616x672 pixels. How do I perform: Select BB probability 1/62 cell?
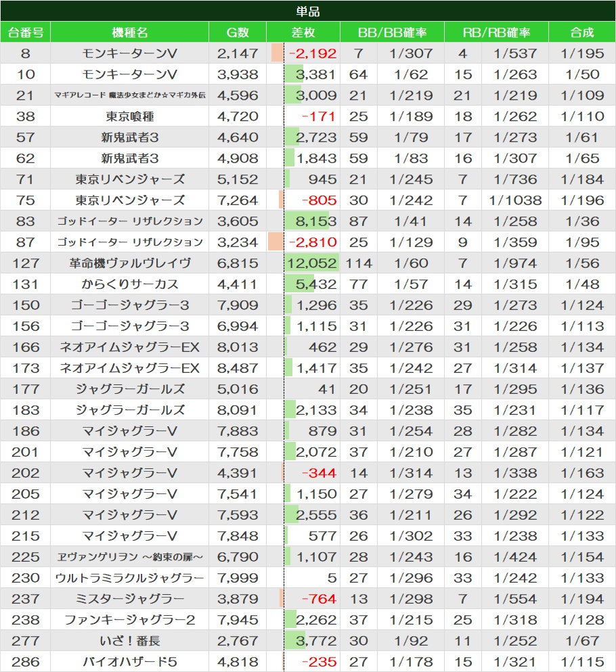tap(411, 74)
